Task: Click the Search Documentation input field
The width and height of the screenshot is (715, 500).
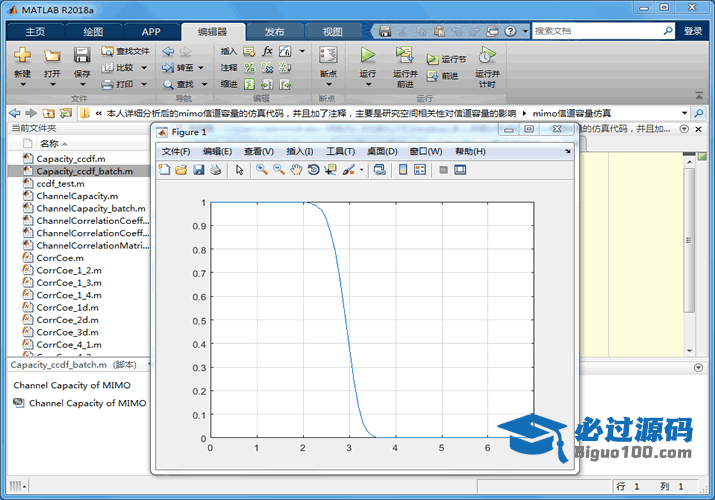Action: tap(600, 31)
